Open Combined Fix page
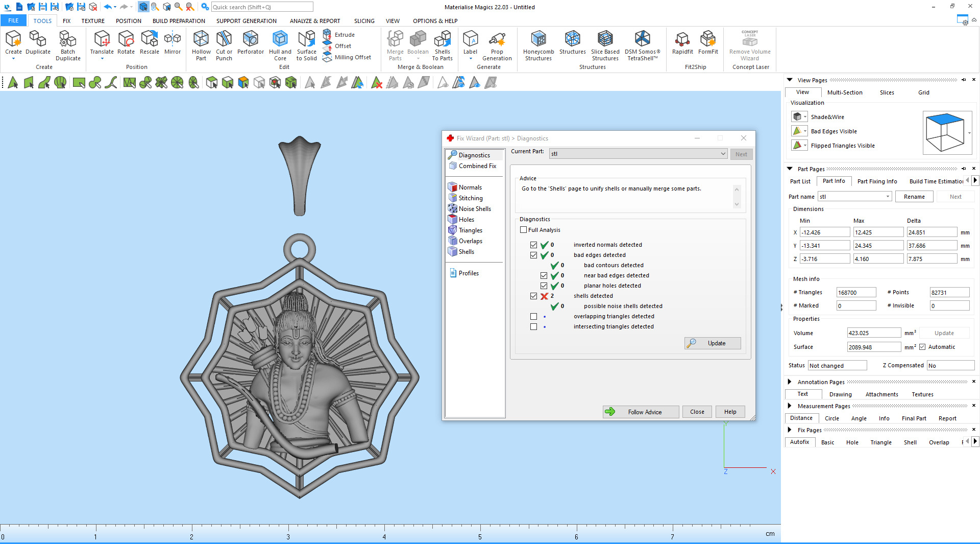Image resolution: width=980 pixels, height=544 pixels. [472, 166]
